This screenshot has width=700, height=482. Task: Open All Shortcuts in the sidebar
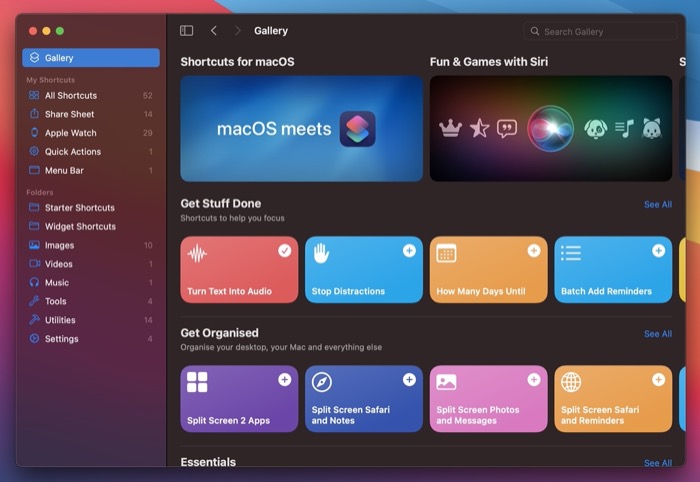pyautogui.click(x=91, y=95)
